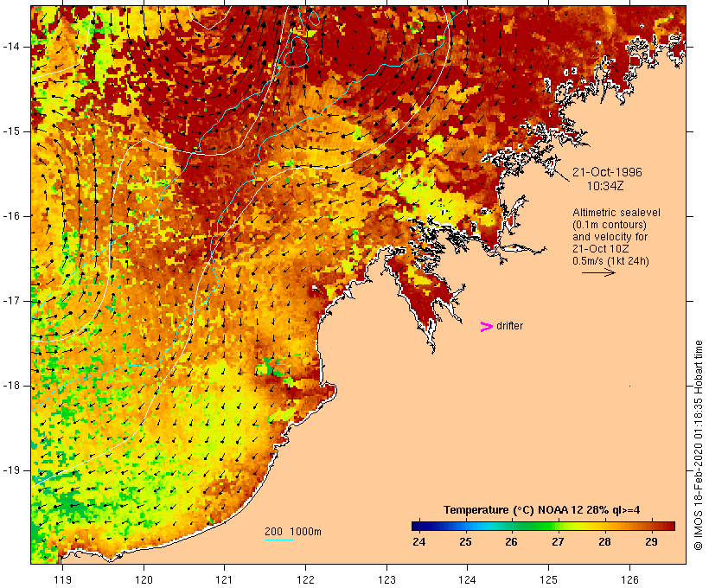
Task: Click the longitude axis label 124
Action: [468, 579]
